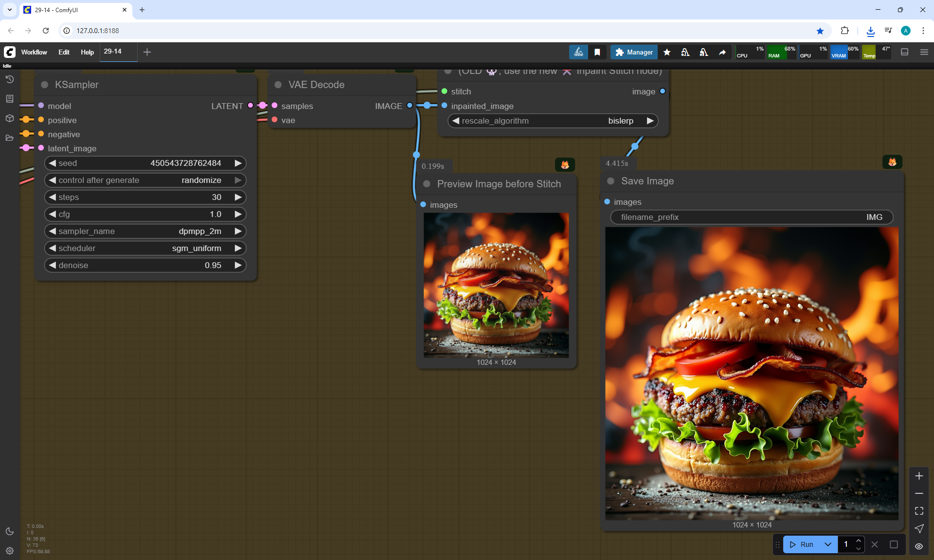The width and height of the screenshot is (934, 560).
Task: Click the Run button
Action: click(802, 544)
